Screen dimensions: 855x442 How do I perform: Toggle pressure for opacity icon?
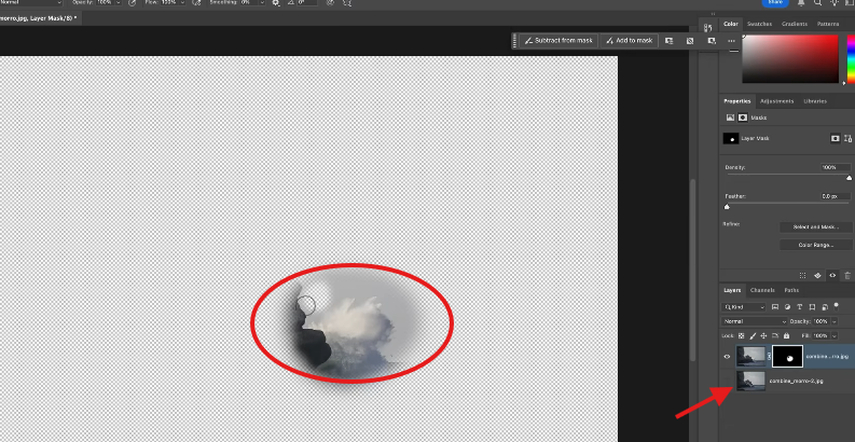tap(133, 3)
